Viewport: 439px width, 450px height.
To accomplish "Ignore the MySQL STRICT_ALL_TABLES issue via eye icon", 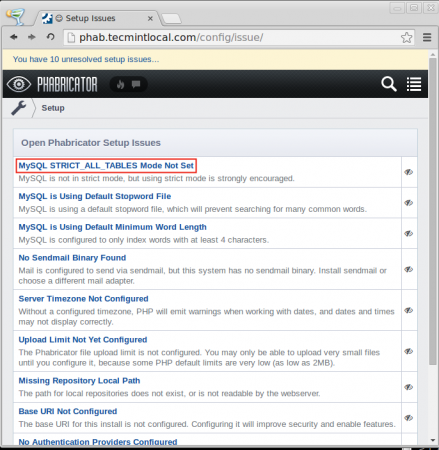I will tap(409, 172).
